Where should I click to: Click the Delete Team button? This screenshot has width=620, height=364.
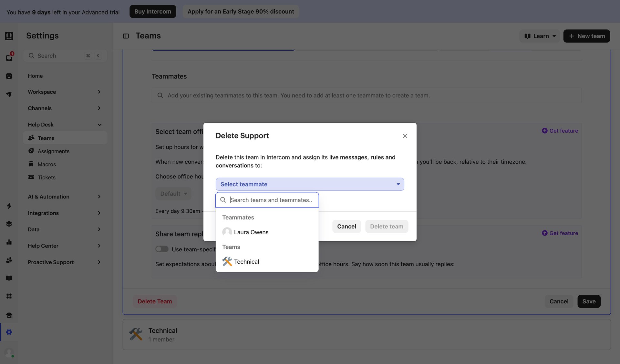click(154, 301)
